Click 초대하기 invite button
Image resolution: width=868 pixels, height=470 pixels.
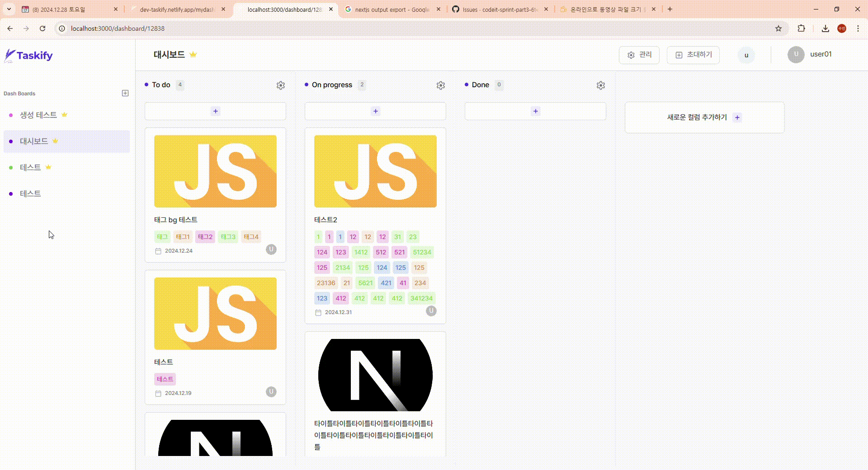tap(693, 55)
